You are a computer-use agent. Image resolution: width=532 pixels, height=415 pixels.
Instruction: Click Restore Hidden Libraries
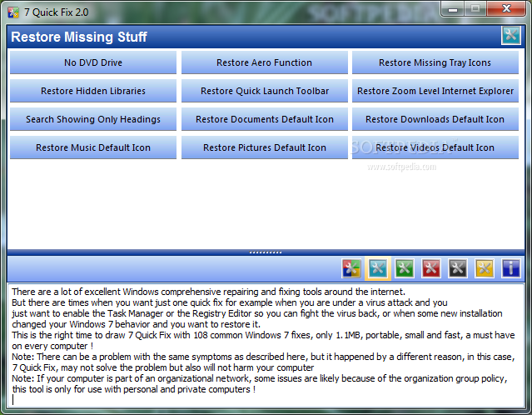[93, 91]
